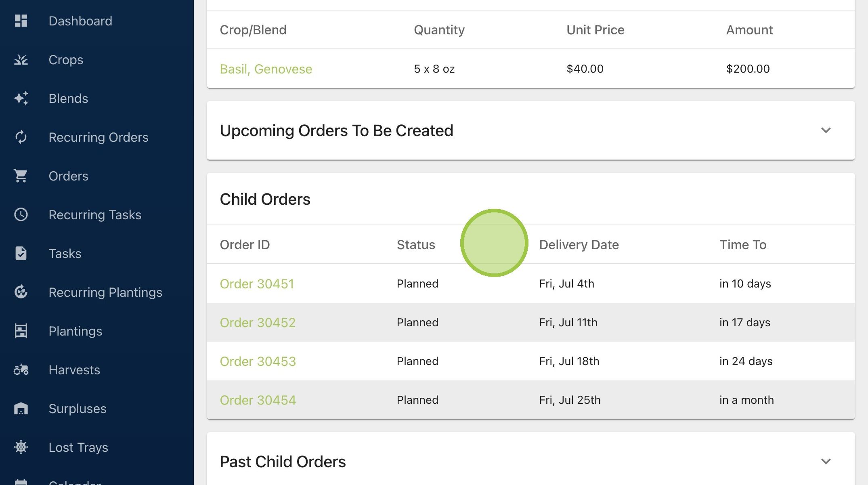
Task: Click the Delivery Date column header
Action: (579, 245)
